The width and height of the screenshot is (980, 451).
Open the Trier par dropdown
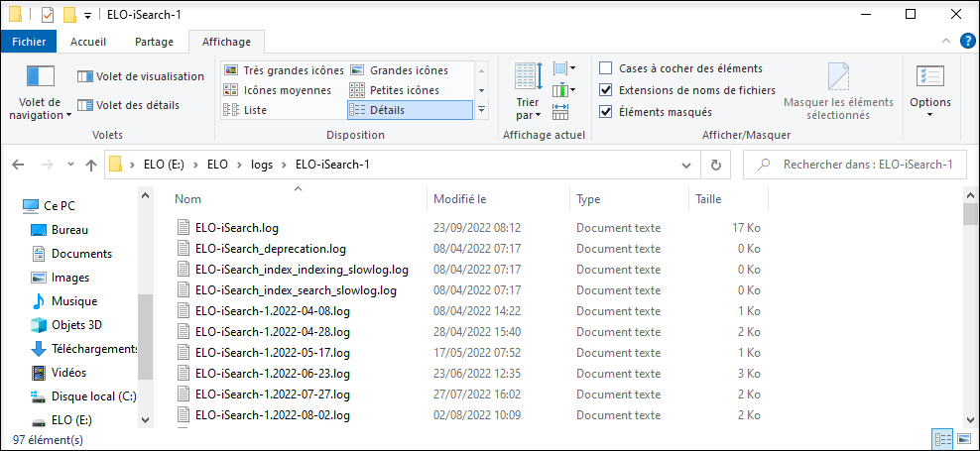coord(529,92)
